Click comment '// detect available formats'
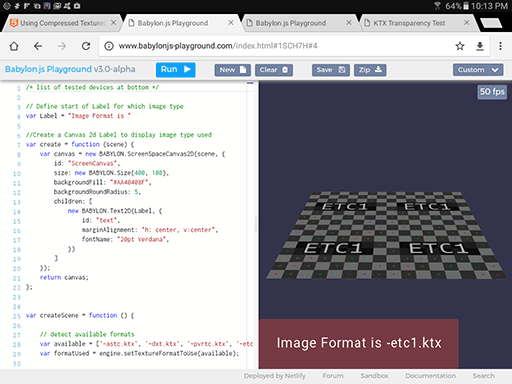This screenshot has width=512, height=384. tap(87, 334)
